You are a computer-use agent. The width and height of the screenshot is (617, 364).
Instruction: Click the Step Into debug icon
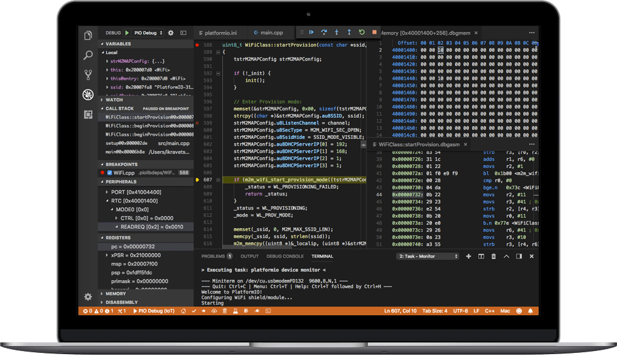click(x=337, y=32)
